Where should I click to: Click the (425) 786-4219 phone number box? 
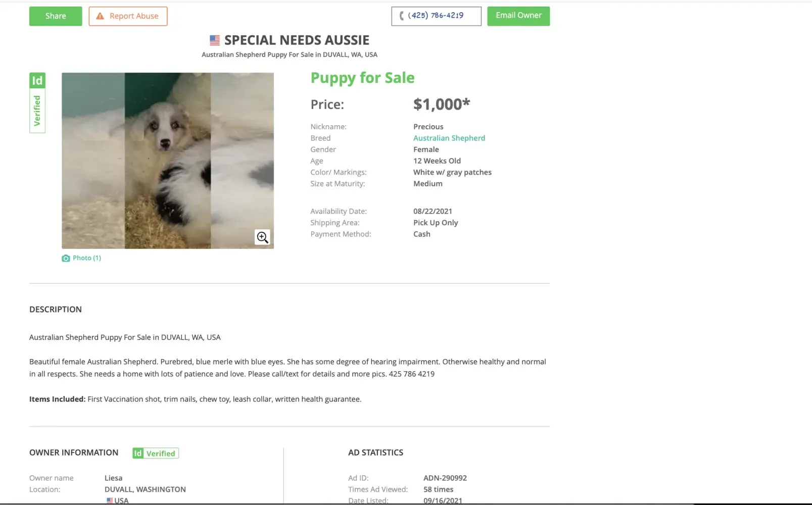pyautogui.click(x=436, y=16)
